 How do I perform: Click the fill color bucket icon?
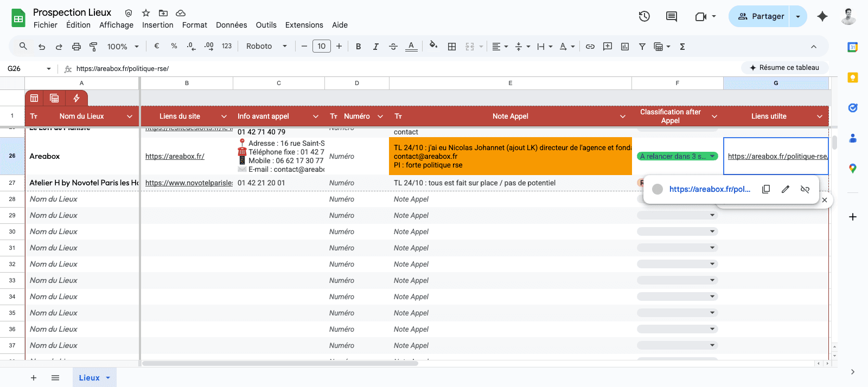tap(433, 46)
